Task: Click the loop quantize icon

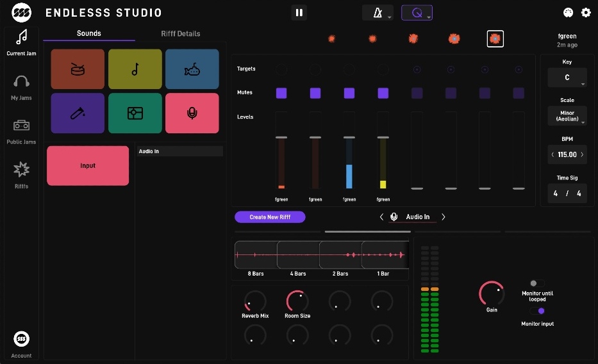Action: click(x=417, y=13)
